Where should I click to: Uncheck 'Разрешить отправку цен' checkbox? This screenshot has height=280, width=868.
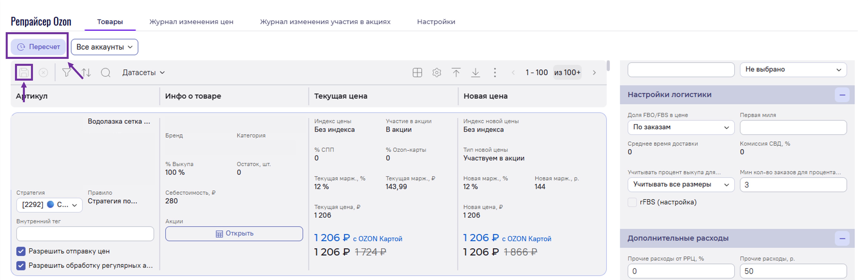pyautogui.click(x=21, y=251)
